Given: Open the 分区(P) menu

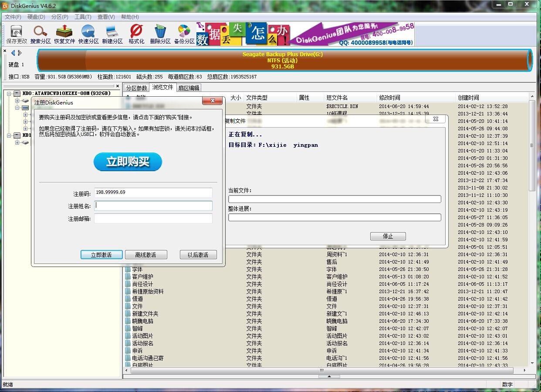Looking at the screenshot, I should point(60,17).
